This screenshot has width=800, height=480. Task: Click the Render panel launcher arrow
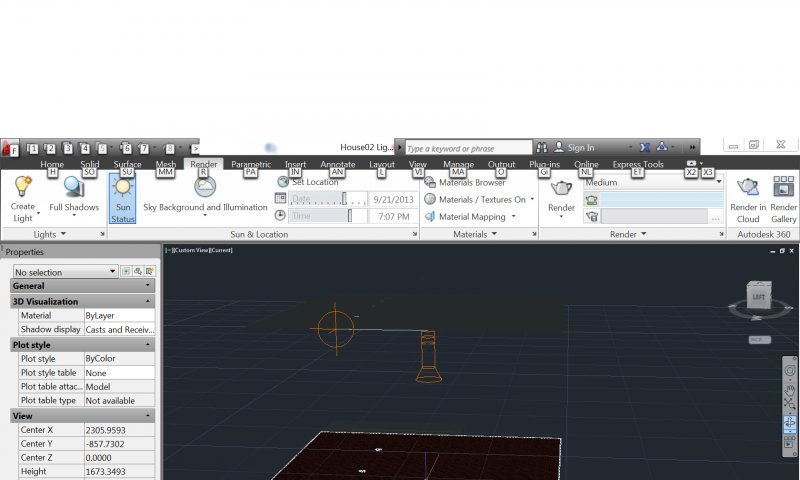coord(721,234)
